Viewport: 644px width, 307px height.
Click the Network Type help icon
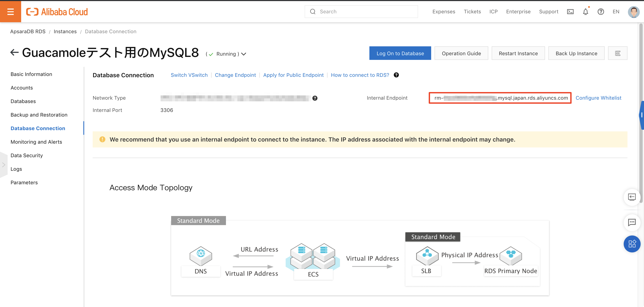click(315, 98)
